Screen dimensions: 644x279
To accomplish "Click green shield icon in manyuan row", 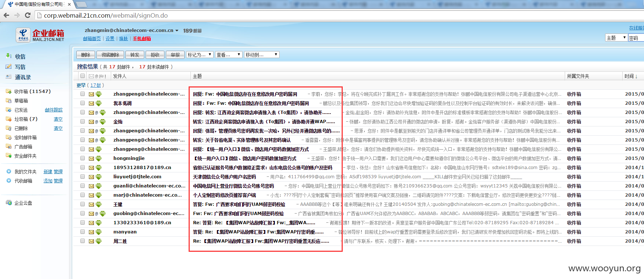I will tap(98, 232).
